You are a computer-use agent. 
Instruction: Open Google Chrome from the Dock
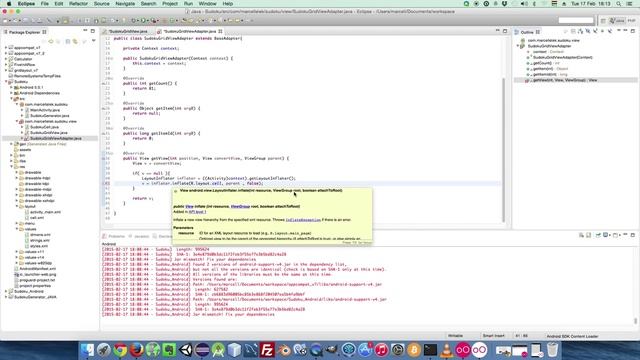pos(120,350)
